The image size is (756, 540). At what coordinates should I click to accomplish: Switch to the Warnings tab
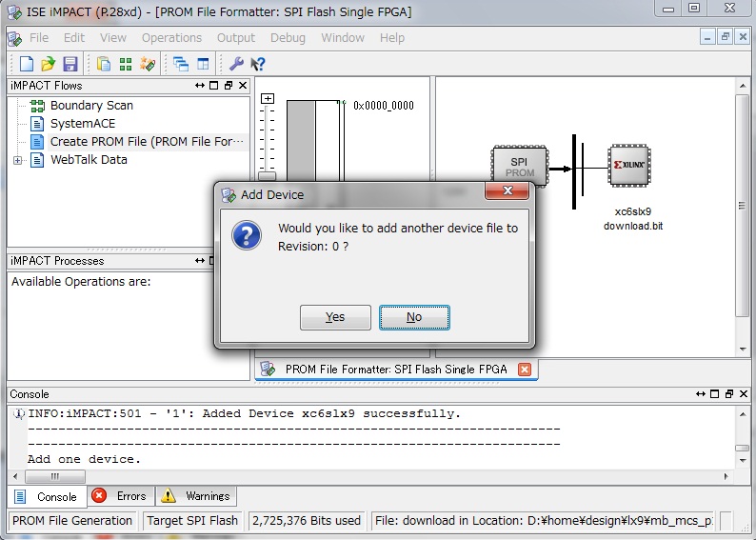196,495
